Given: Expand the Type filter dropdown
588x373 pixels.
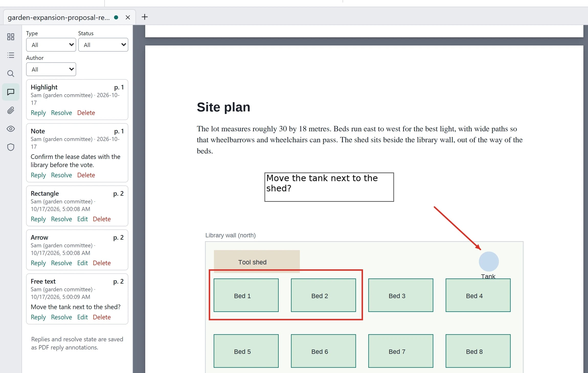Looking at the screenshot, I should click(x=51, y=45).
